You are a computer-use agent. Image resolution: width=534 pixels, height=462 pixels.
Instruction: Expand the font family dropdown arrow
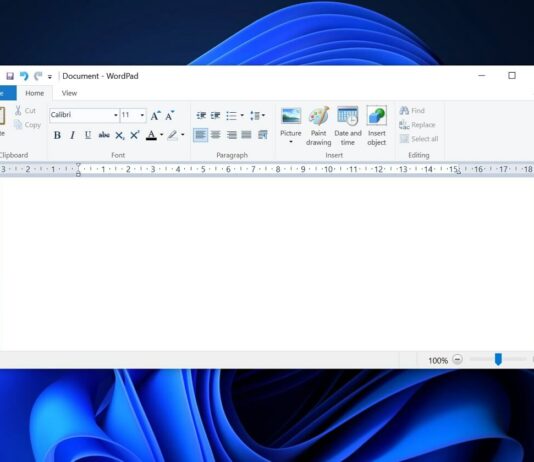[116, 115]
